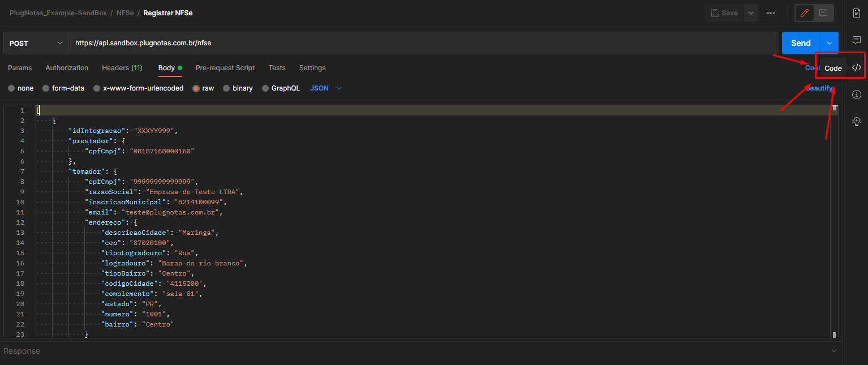868x365 pixels.
Task: Select the none body type
Action: tap(21, 88)
